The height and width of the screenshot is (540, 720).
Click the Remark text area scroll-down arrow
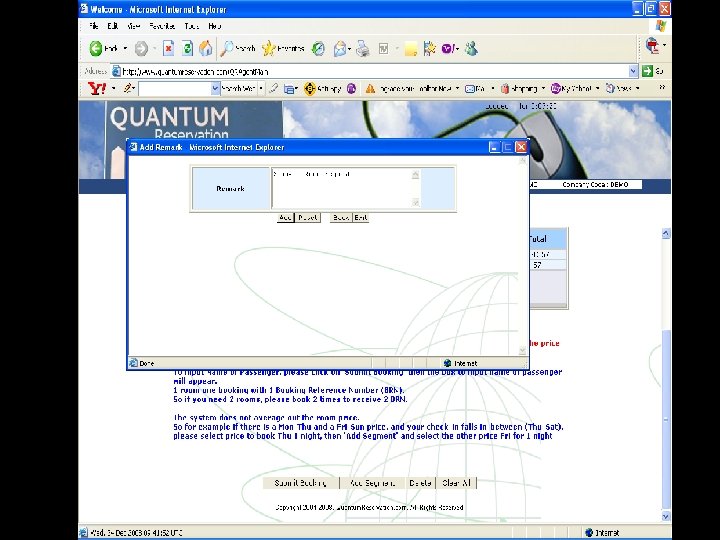(x=416, y=202)
